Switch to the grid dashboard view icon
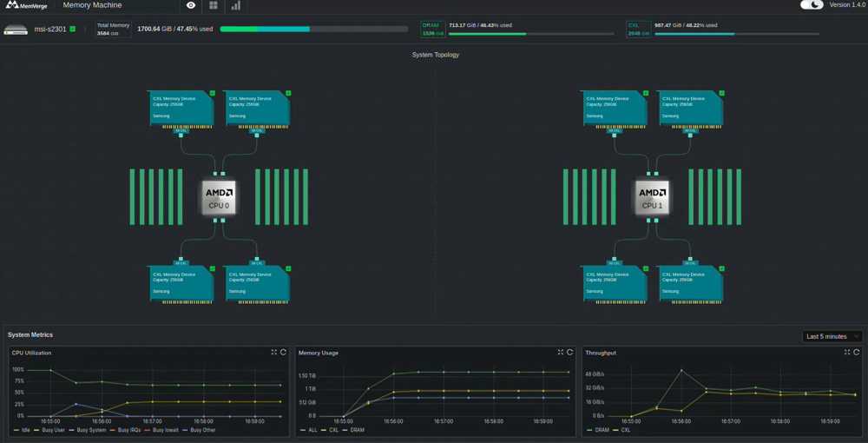This screenshot has width=868, height=443. tap(214, 5)
